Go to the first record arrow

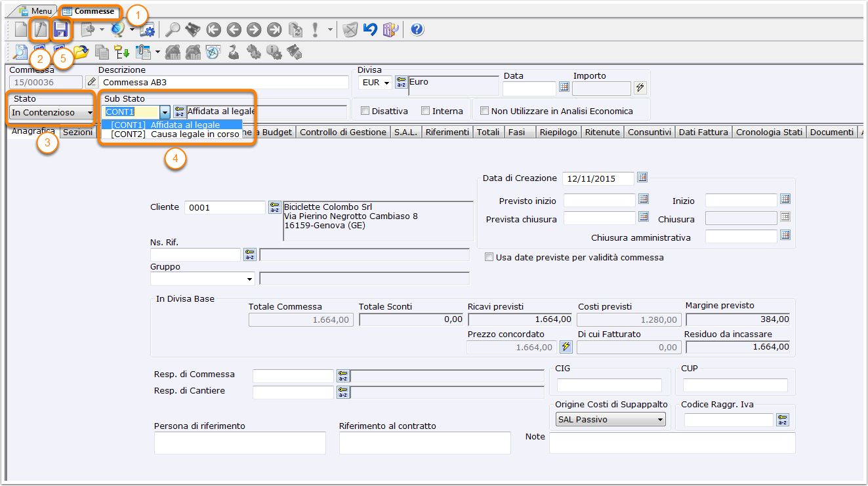click(213, 30)
